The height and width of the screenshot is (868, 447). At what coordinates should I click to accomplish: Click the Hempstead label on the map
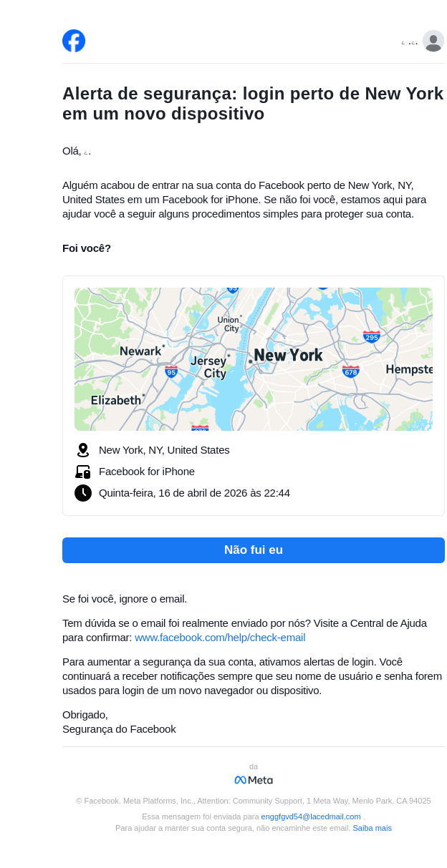coord(409,369)
